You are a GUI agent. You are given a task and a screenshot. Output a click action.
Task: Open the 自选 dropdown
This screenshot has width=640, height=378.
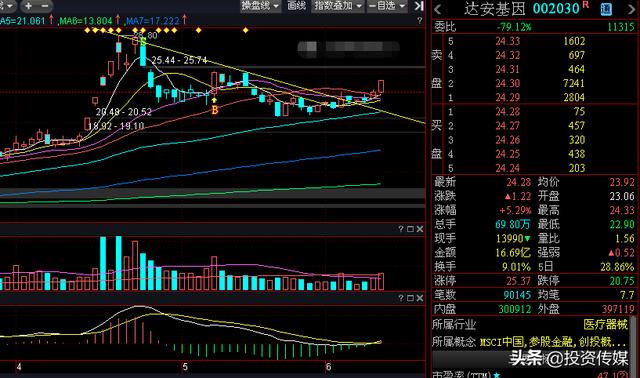click(387, 6)
